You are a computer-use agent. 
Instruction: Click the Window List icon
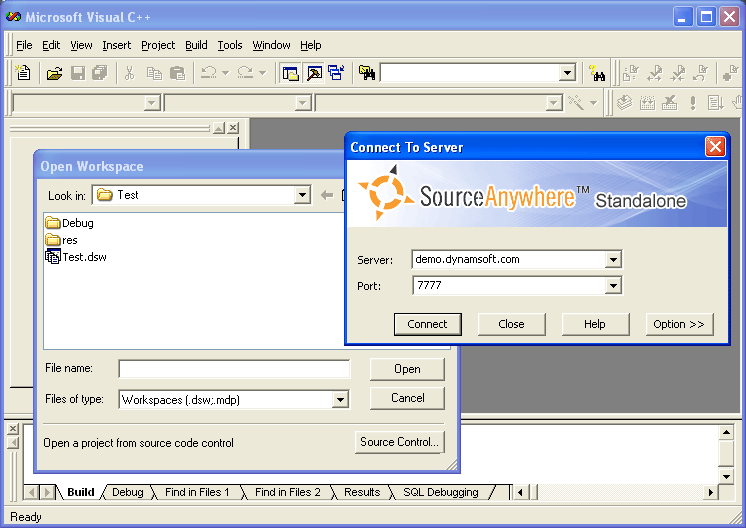(x=337, y=73)
